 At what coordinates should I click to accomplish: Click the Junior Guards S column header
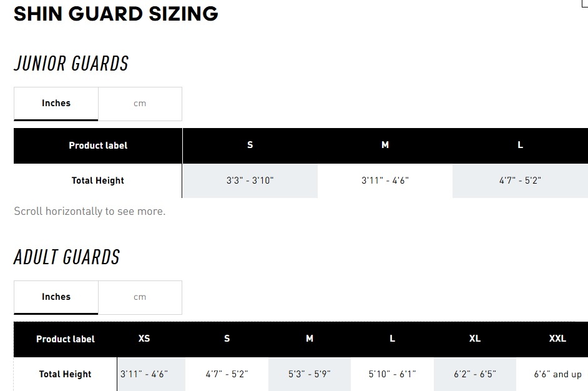(250, 145)
